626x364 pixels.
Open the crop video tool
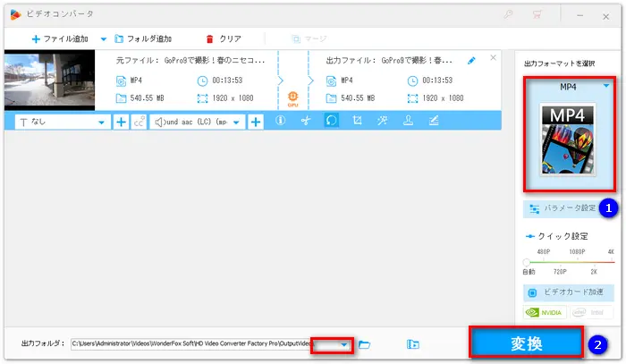(x=357, y=122)
